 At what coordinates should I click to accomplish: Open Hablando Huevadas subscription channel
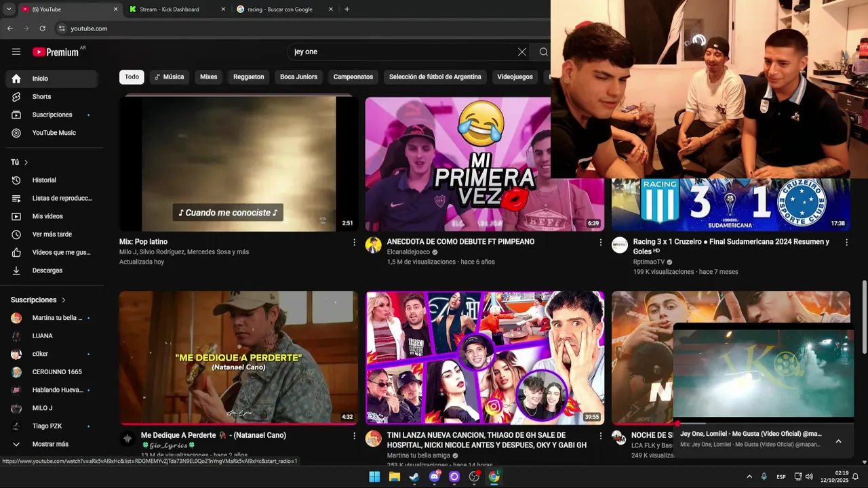coord(52,390)
